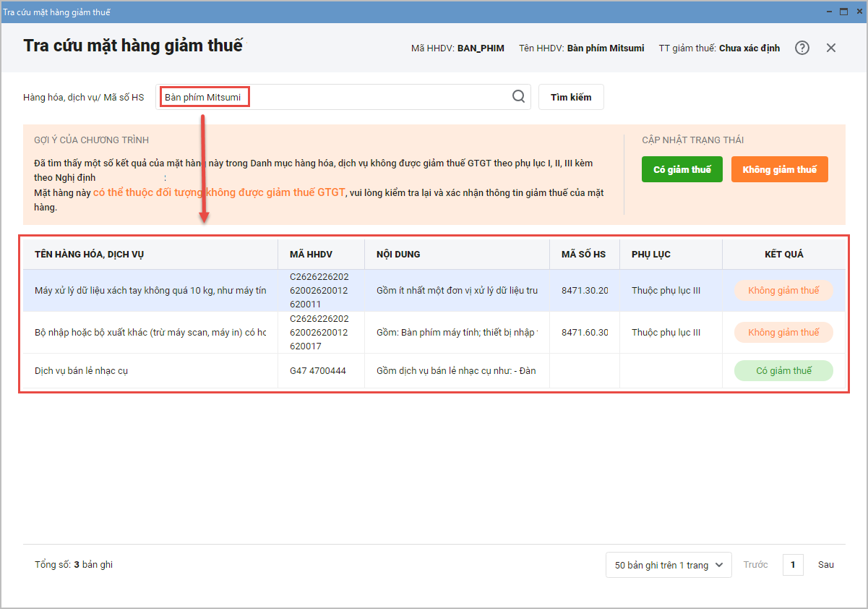Go to next page with Sau

tap(825, 565)
